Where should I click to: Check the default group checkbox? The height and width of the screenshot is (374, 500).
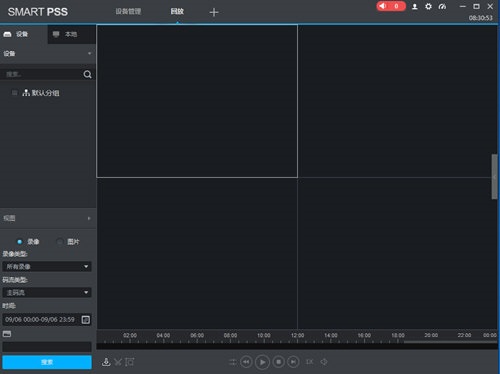point(14,93)
